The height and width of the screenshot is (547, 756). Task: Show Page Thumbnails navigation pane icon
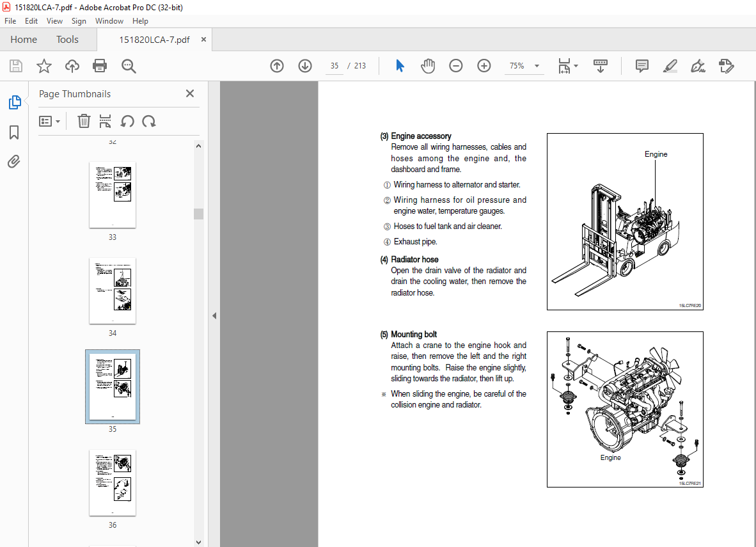[x=15, y=102]
